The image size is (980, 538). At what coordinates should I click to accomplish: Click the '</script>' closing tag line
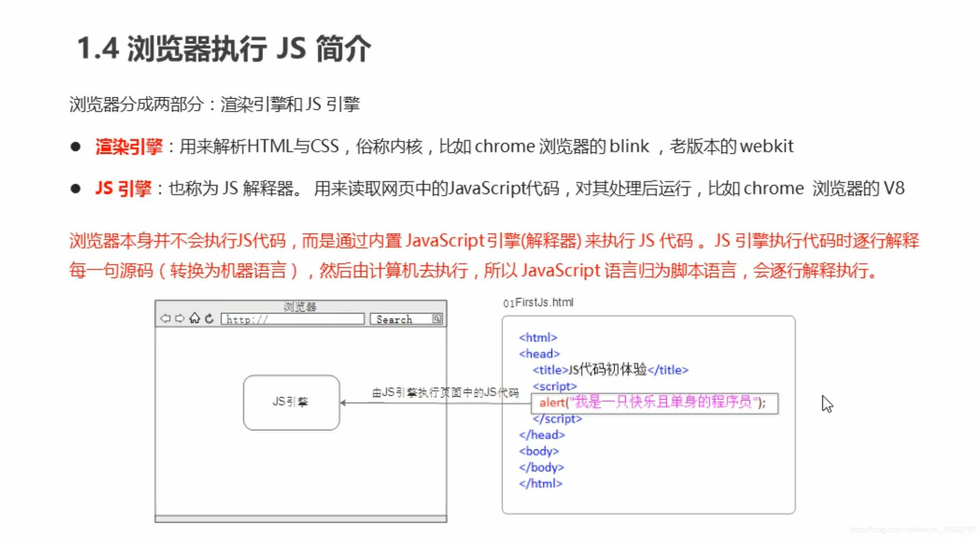coord(557,418)
